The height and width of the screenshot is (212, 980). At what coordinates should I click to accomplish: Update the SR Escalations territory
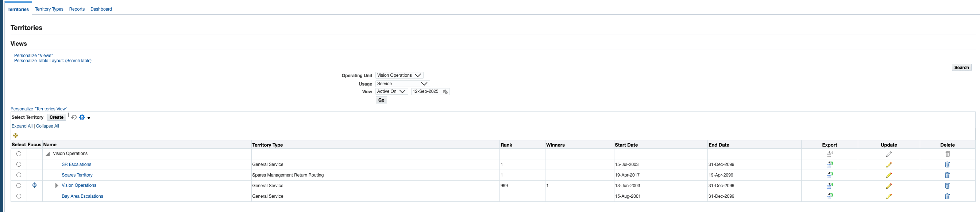pos(889,165)
